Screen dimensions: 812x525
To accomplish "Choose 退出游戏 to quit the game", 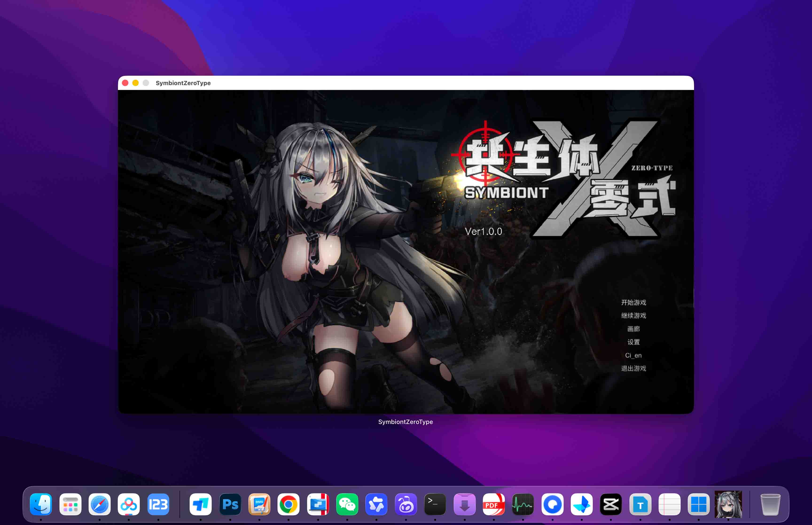I will pos(633,368).
